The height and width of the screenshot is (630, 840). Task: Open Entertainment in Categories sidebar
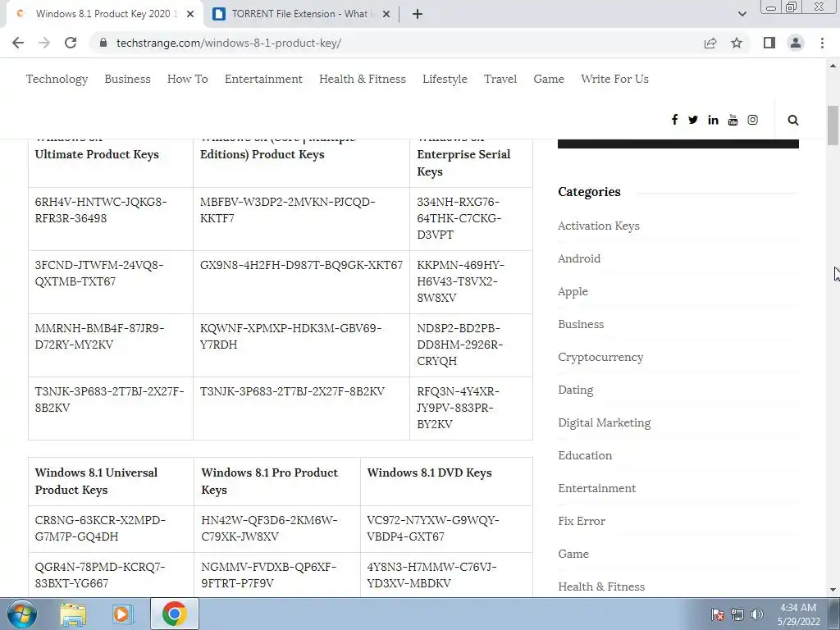(597, 488)
